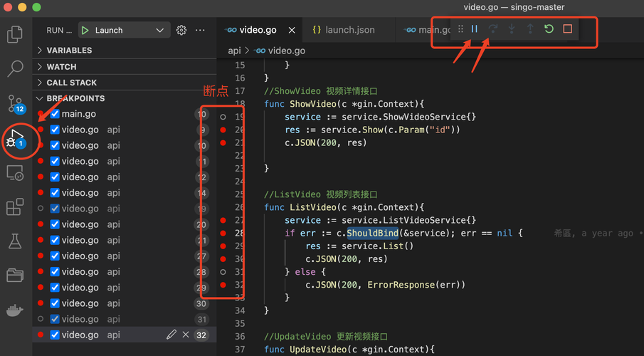Viewport: 644px width, 356px height.
Task: Click the ListVideo function name
Action: coord(312,207)
